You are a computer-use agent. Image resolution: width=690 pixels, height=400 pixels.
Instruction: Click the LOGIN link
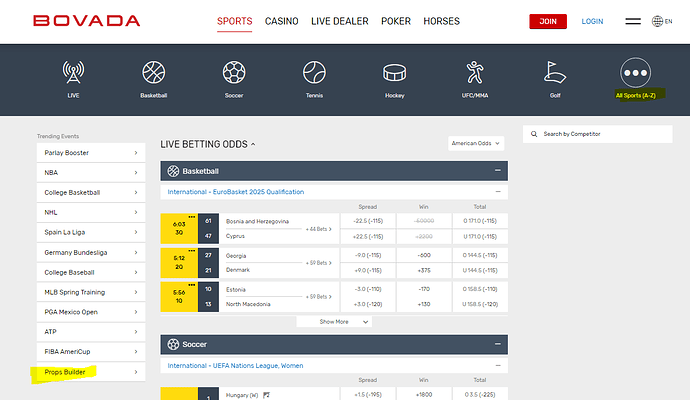[x=592, y=21]
